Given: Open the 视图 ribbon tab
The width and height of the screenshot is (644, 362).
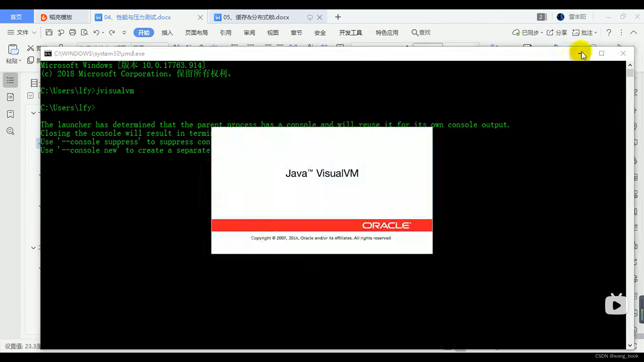Looking at the screenshot, I should [x=273, y=33].
